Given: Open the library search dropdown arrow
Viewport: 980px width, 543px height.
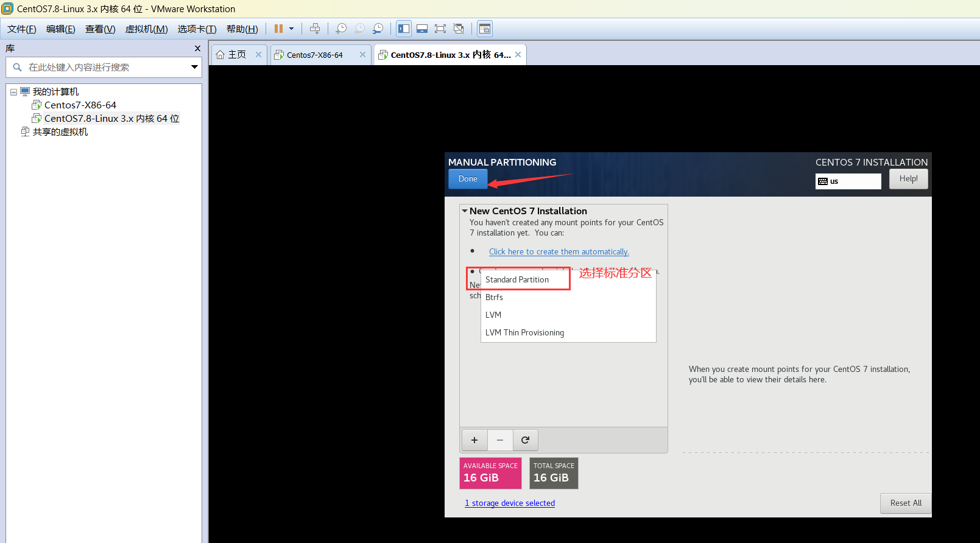Looking at the screenshot, I should (194, 67).
